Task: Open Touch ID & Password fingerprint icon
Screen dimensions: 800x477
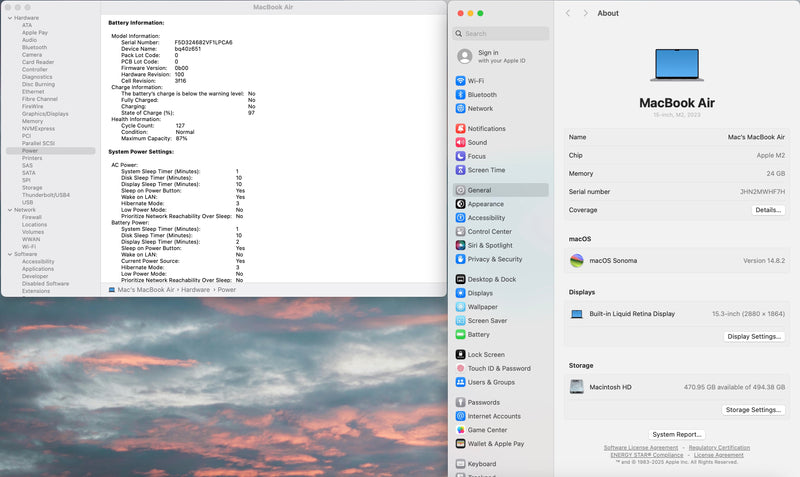Action: 460,368
